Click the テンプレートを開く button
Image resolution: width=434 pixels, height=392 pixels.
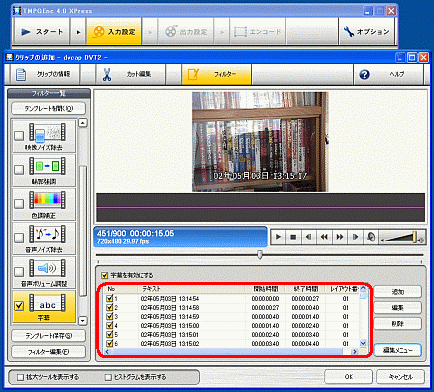pyautogui.click(x=49, y=108)
